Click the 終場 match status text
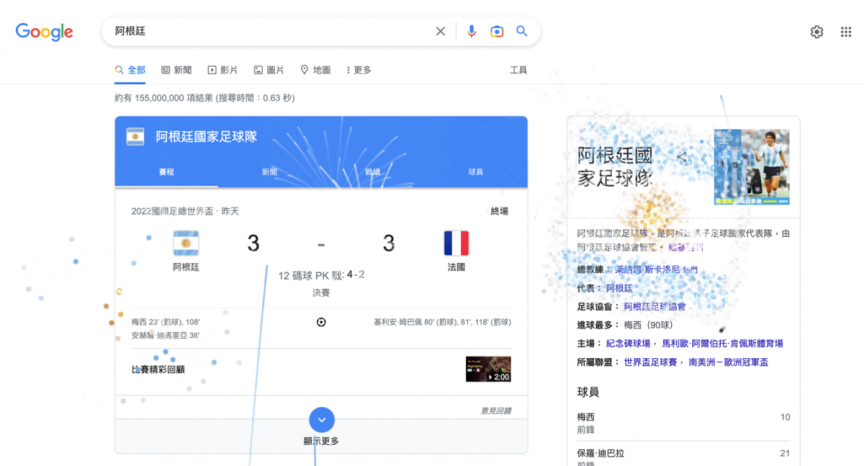This screenshot has height=466, width=864. tap(500, 211)
